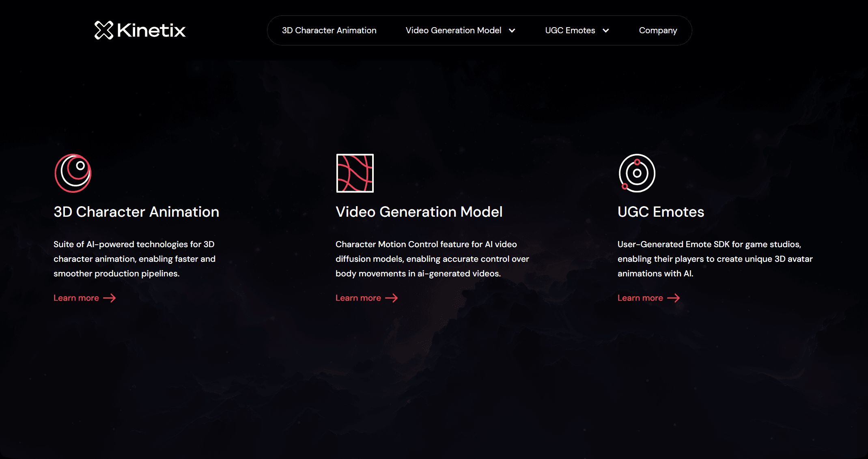The width and height of the screenshot is (868, 459).
Task: Click the Video Generation Model card heading
Action: pos(419,212)
